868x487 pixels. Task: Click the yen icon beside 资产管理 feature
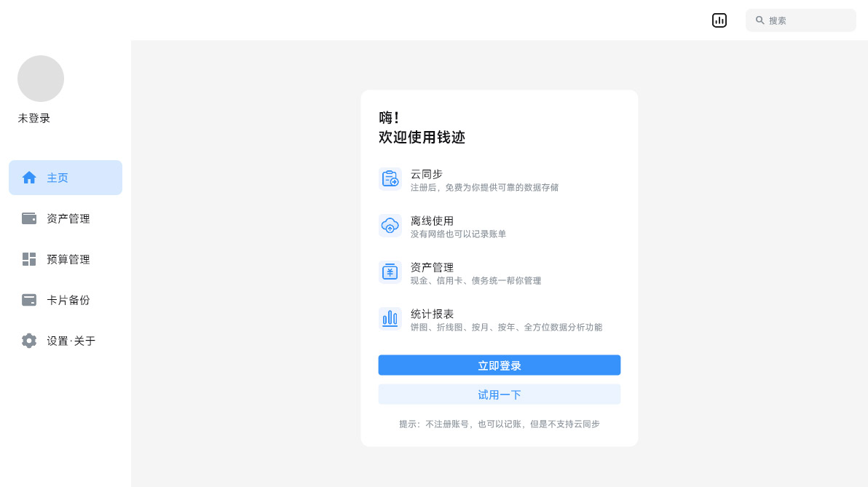point(390,272)
